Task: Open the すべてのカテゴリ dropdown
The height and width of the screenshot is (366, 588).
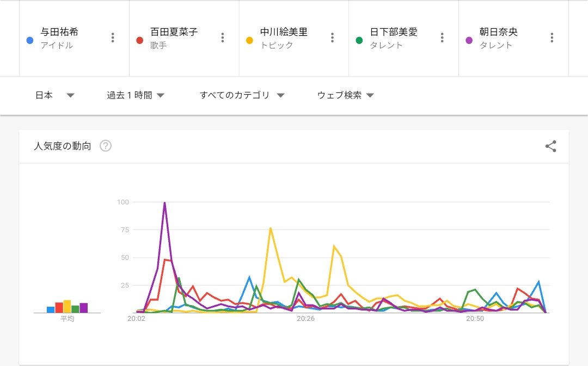Action: click(242, 95)
